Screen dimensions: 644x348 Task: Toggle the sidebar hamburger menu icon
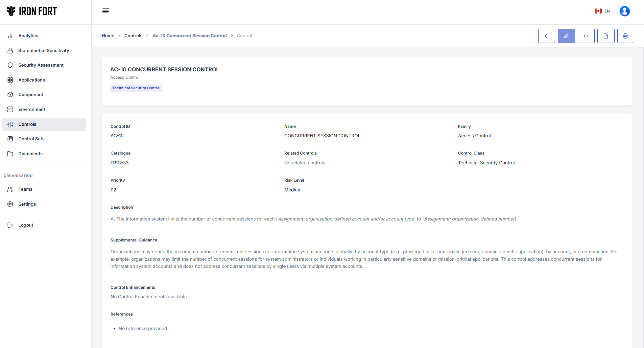click(106, 11)
